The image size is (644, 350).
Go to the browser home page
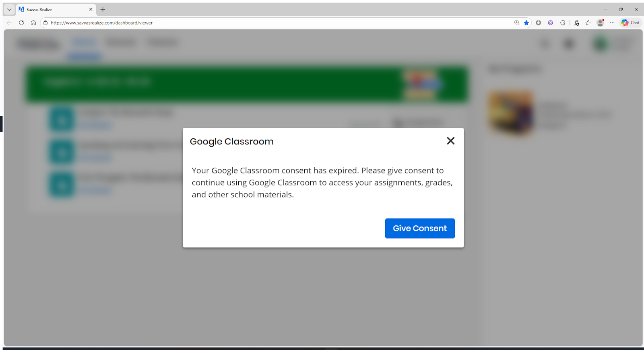pos(33,23)
